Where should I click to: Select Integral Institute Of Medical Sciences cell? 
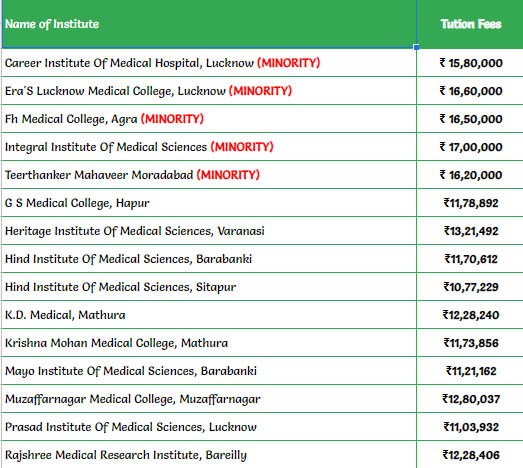pos(209,147)
